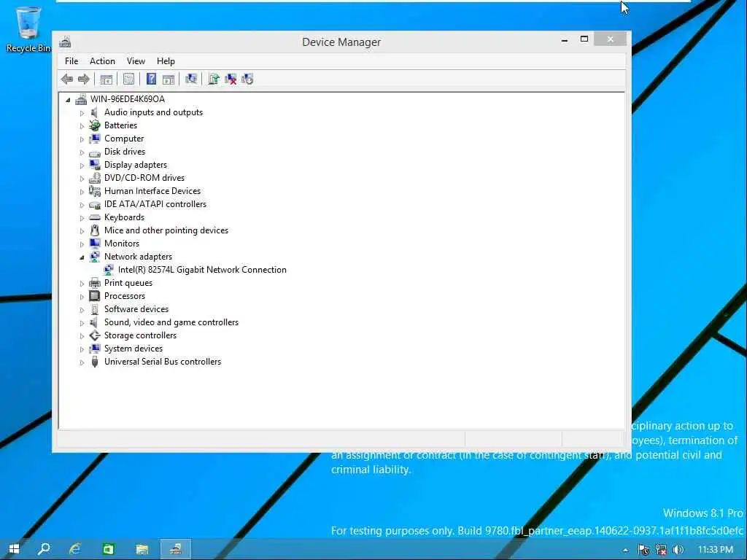Viewport: 747px width, 560px height.
Task: Click the network tray icon with red X
Action: click(x=661, y=550)
